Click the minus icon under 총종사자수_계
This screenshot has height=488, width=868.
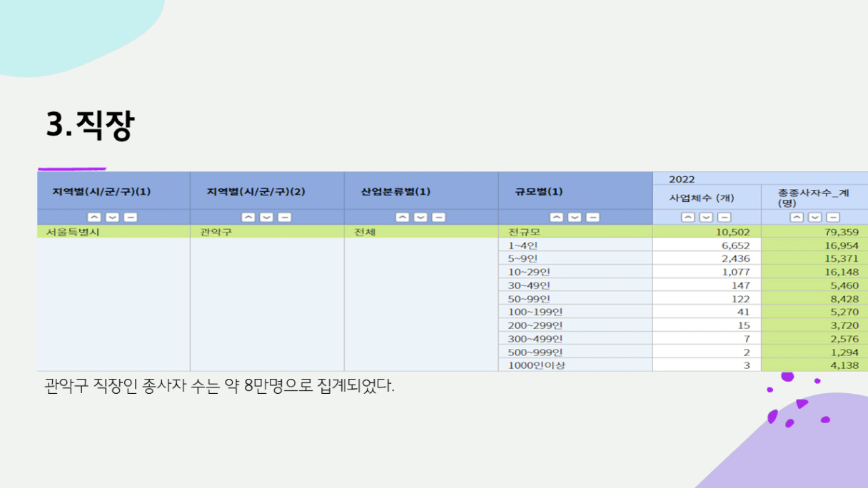pos(833,218)
